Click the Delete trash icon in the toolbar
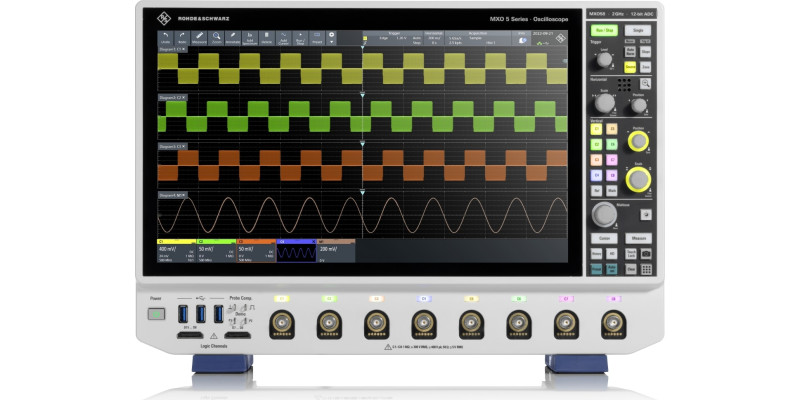 266,37
